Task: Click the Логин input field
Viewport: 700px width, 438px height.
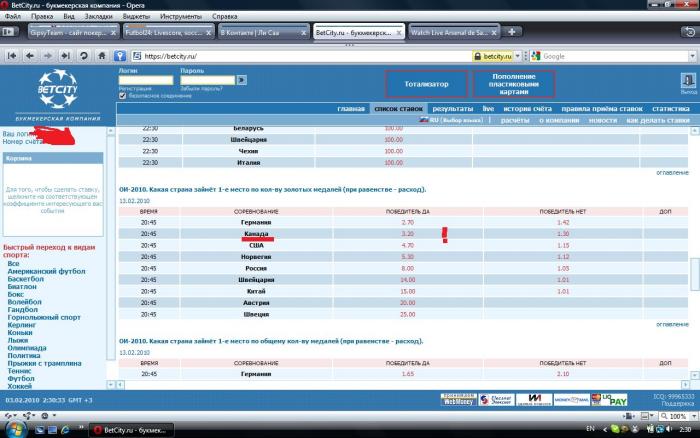Action: [146, 80]
